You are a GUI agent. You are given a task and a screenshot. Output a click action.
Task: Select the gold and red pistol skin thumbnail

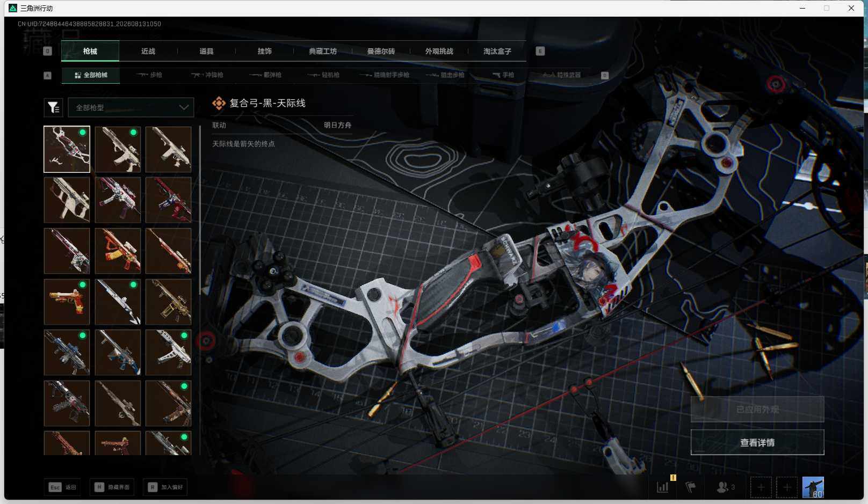point(67,302)
